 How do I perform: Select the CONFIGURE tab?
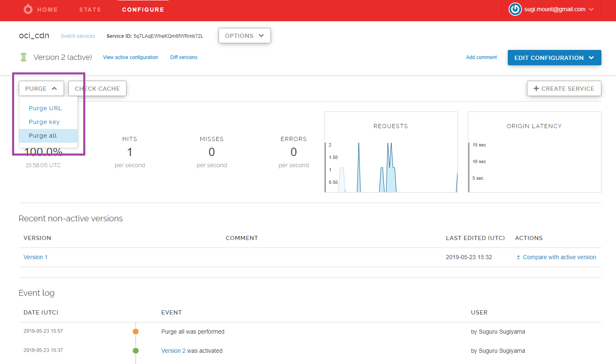[143, 9]
